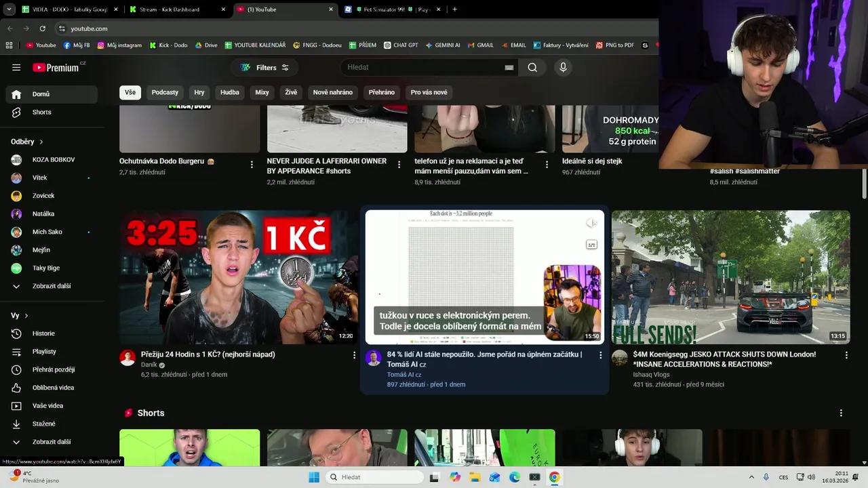Open options menu for Koenigsegg JESKO video
The height and width of the screenshot is (488, 868).
tap(846, 354)
